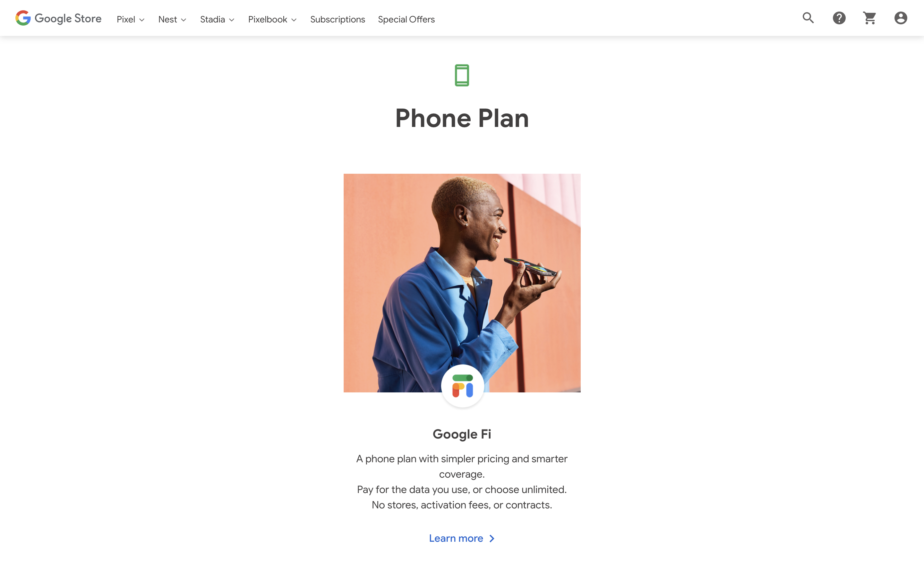
Task: Open Special Offers in the navigation
Action: (x=406, y=20)
